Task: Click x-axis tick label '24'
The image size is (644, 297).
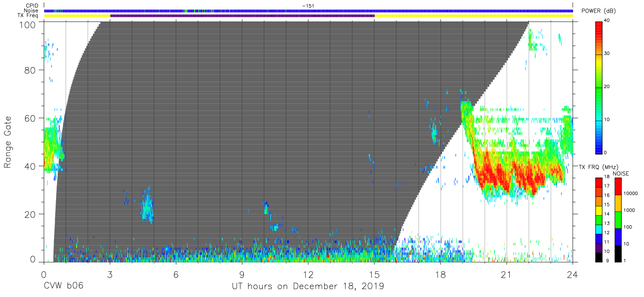Action: 572,274
